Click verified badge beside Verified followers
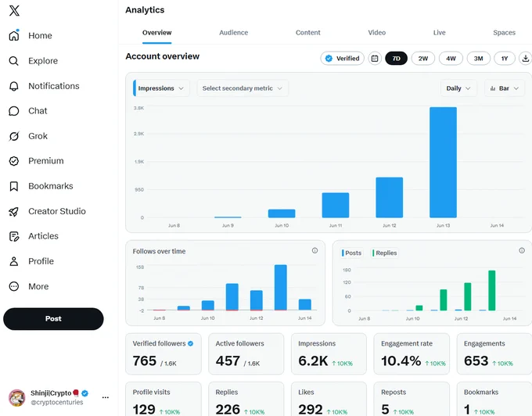532x416 pixels. coord(191,343)
